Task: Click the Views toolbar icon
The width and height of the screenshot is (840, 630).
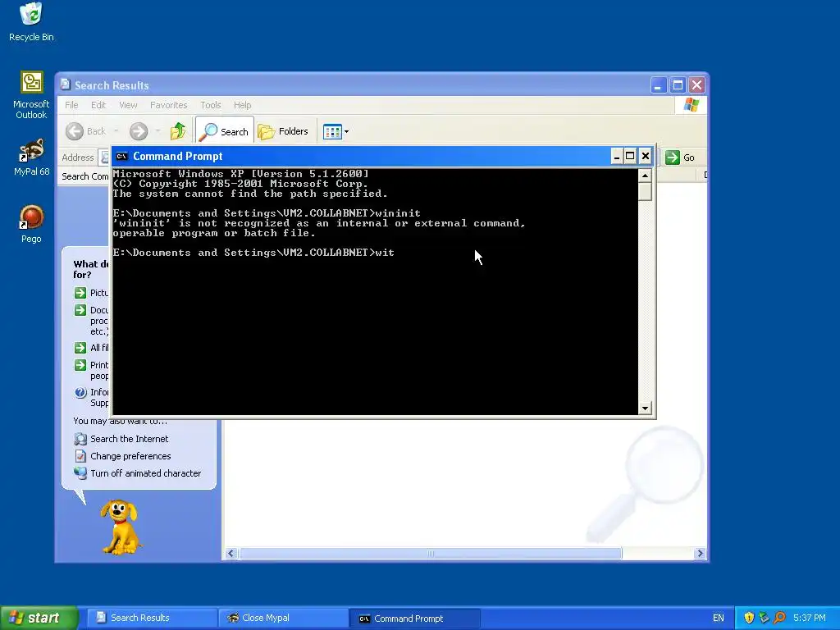Action: tap(332, 131)
